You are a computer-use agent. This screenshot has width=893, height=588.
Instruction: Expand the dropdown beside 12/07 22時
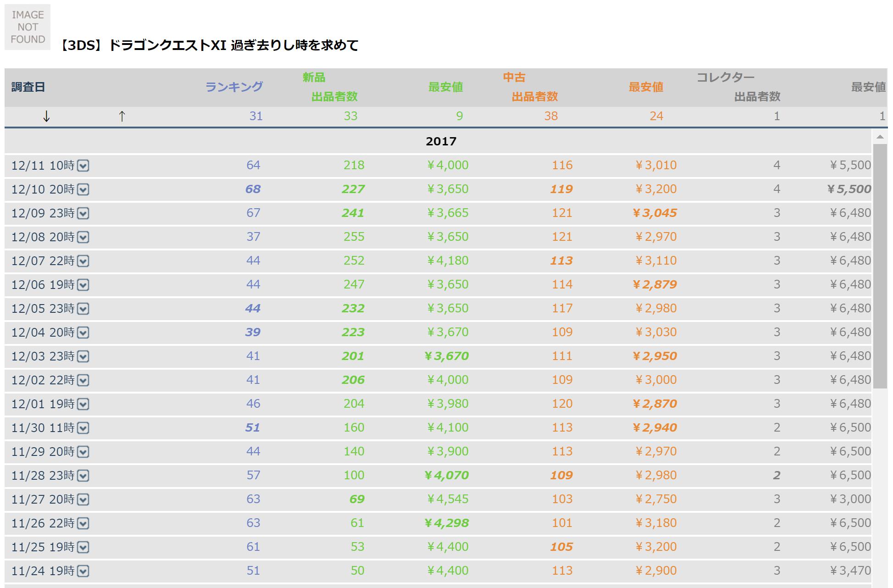[x=83, y=261]
